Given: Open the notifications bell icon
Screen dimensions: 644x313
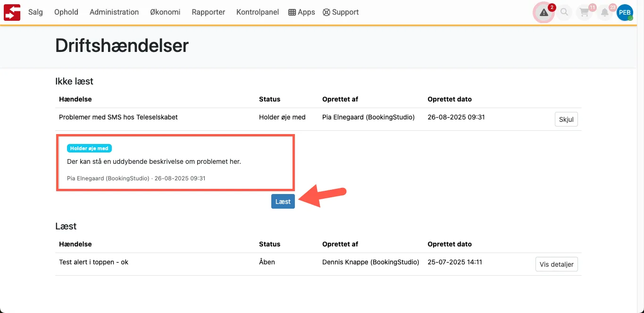Looking at the screenshot, I should (x=604, y=13).
